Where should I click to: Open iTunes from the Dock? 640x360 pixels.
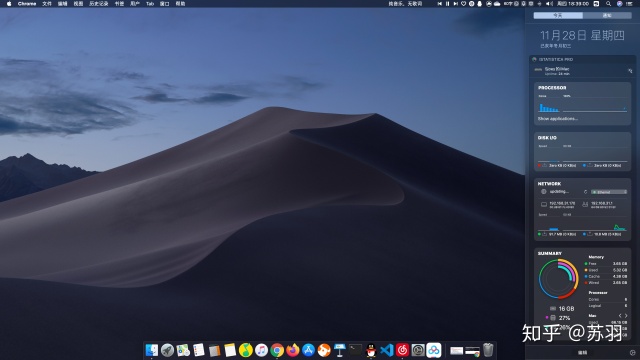pyautogui.click(x=261, y=350)
